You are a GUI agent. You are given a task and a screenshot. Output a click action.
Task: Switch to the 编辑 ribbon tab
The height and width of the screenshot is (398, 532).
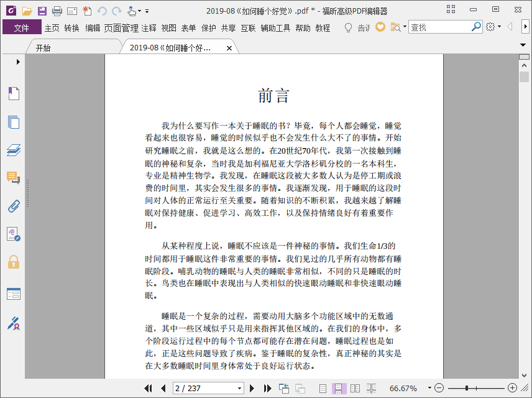[93, 28]
